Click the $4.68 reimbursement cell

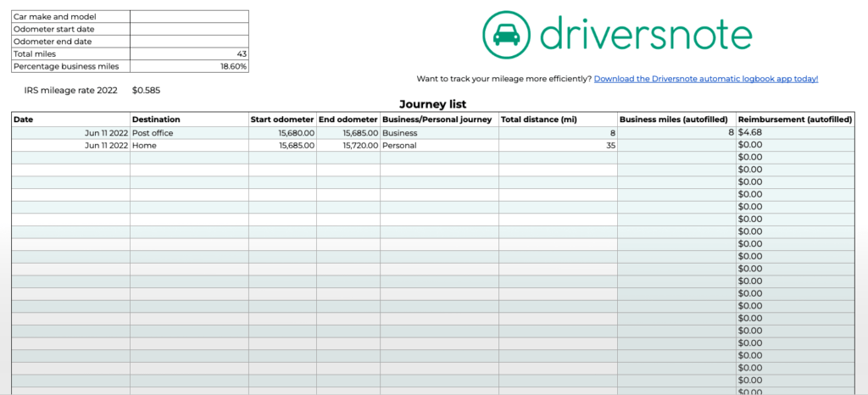[x=794, y=133]
